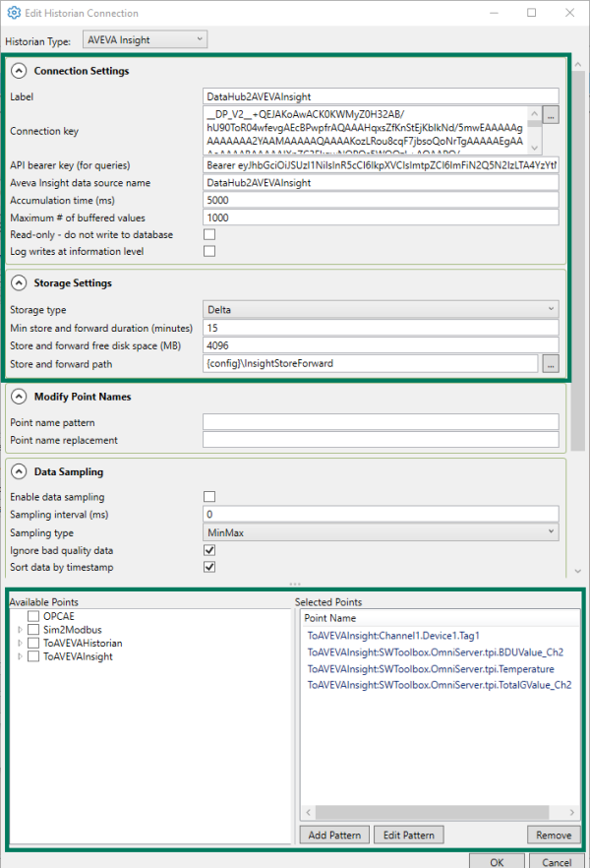Collapse the Modify Point Names section
The height and width of the screenshot is (868, 590).
(x=19, y=396)
